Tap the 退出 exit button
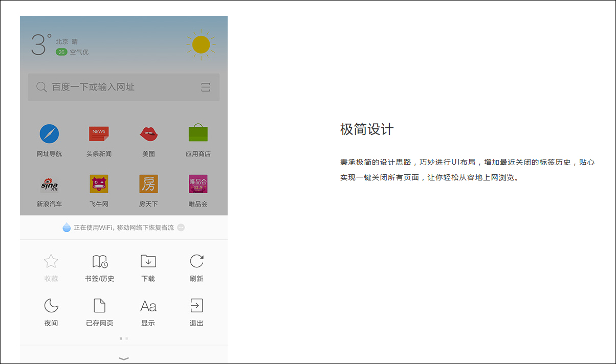 point(196,306)
